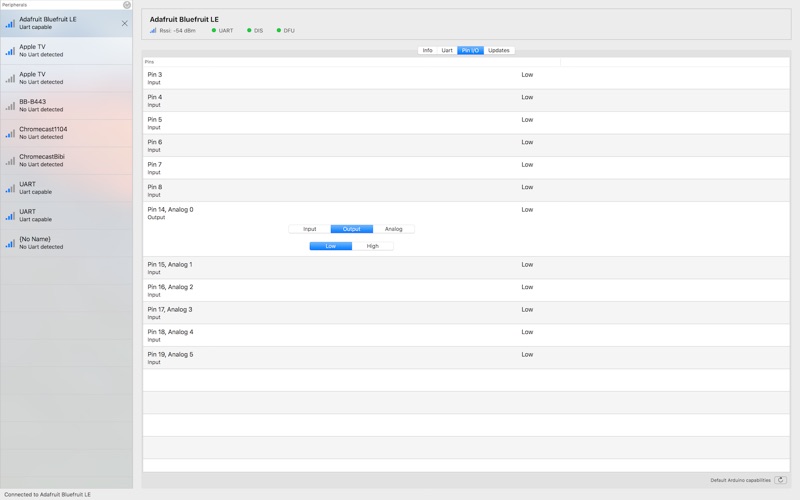The image size is (800, 500).
Task: Set Pin 14 output to High
Action: [372, 246]
